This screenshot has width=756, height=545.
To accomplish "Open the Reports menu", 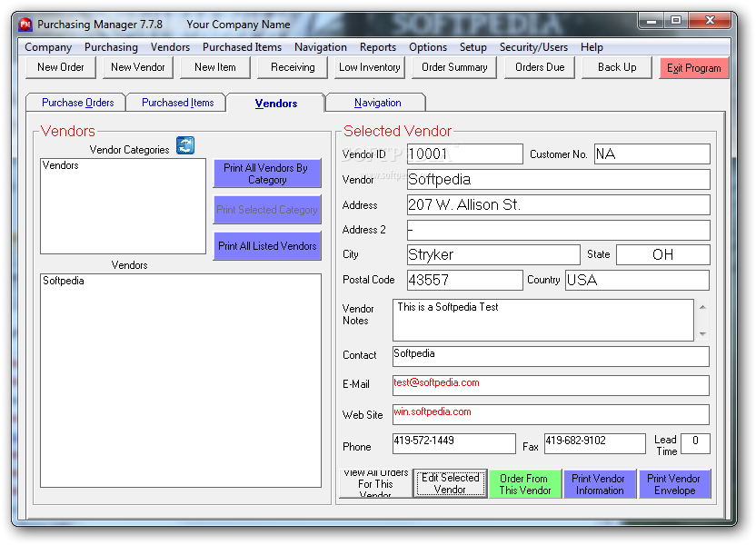I will (x=378, y=47).
